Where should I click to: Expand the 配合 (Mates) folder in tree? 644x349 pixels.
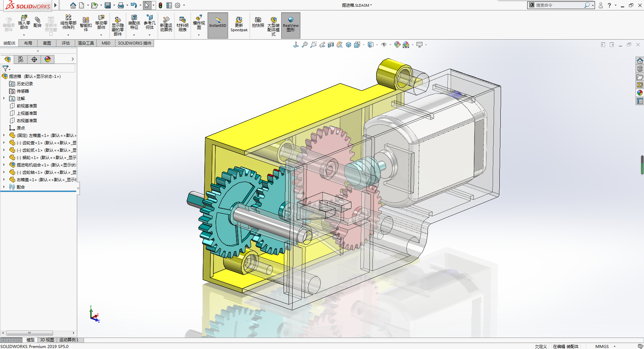4,187
